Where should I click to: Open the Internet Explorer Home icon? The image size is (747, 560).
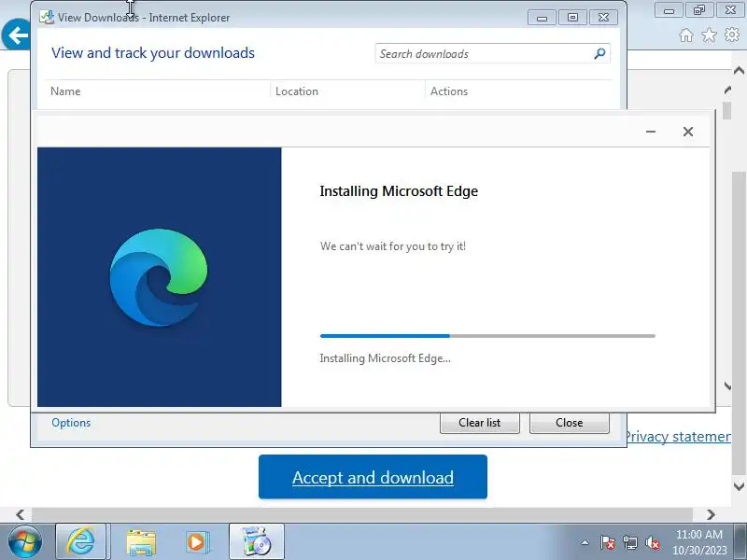coord(686,35)
